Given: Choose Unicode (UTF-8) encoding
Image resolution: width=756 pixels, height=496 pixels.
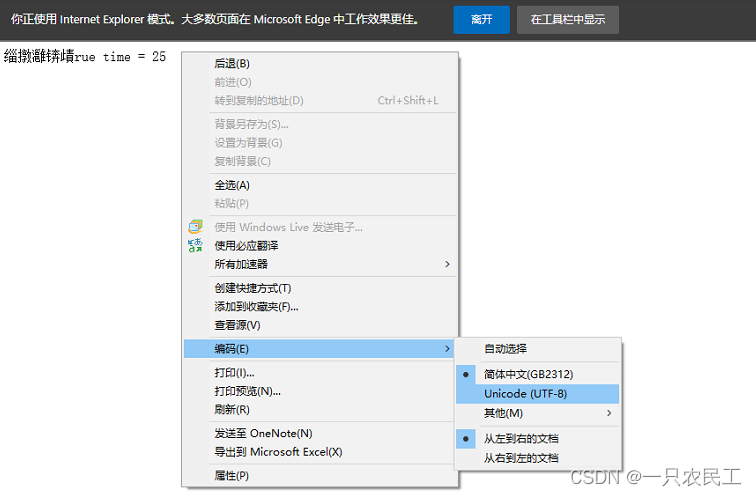Looking at the screenshot, I should click(538, 394).
